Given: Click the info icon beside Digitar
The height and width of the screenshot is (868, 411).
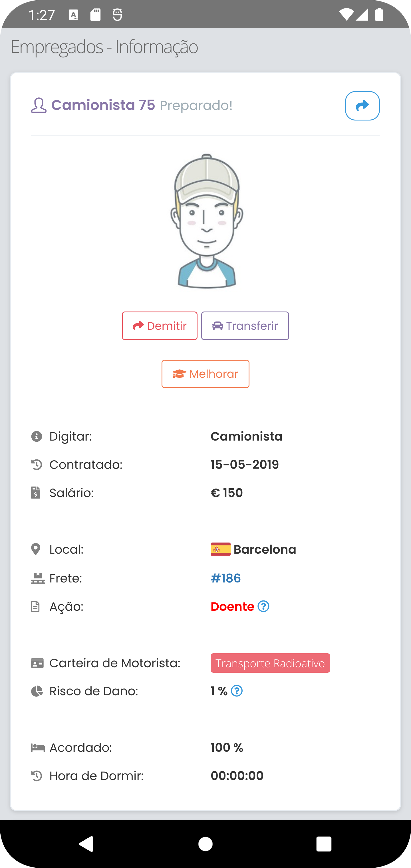Looking at the screenshot, I should tap(36, 436).
